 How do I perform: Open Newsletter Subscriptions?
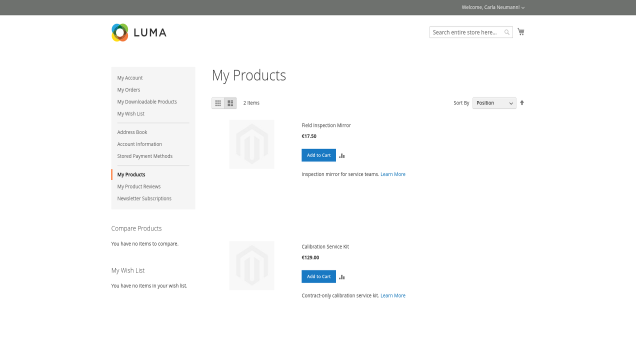pos(144,199)
